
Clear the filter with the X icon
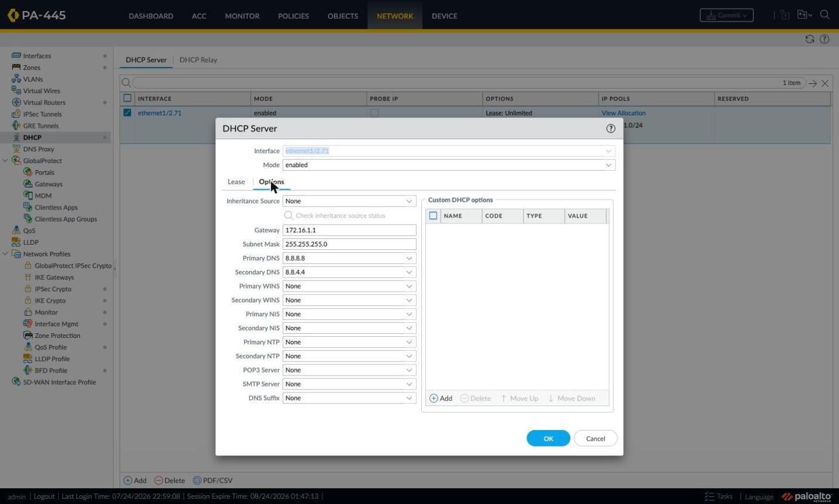(x=825, y=83)
